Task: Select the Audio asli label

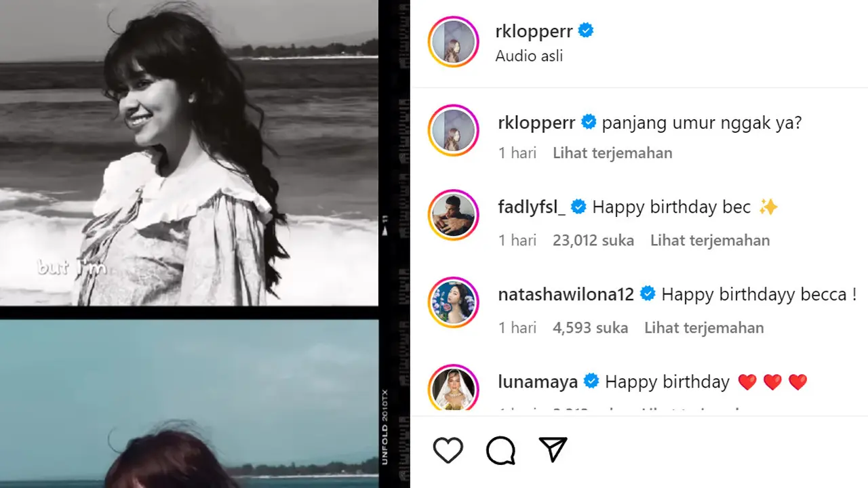Action: coord(529,56)
